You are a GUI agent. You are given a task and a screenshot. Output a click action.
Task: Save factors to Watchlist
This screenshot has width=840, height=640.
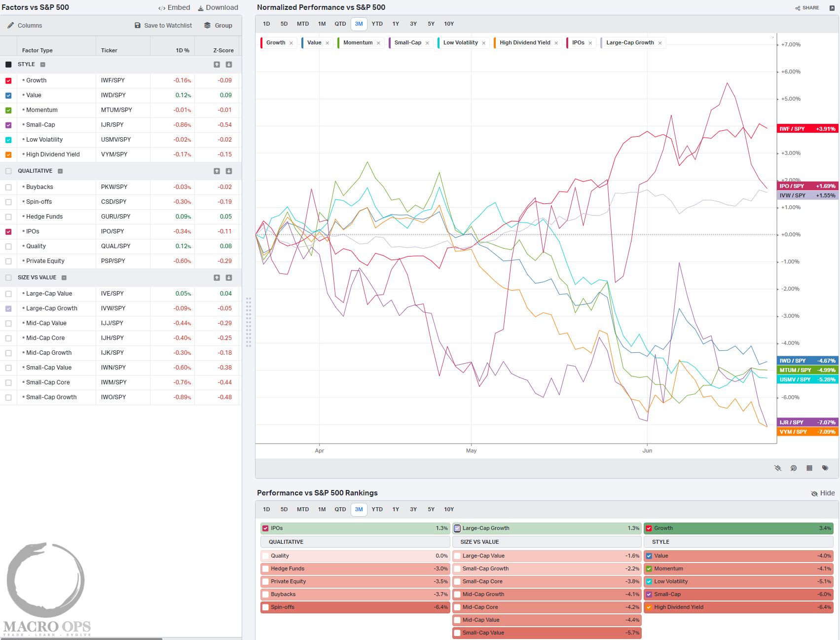pyautogui.click(x=163, y=25)
